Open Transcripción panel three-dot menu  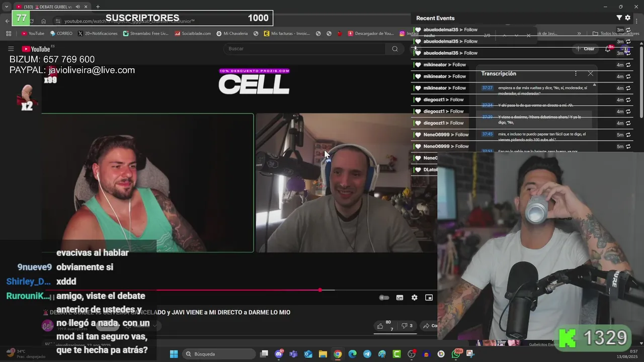click(576, 73)
